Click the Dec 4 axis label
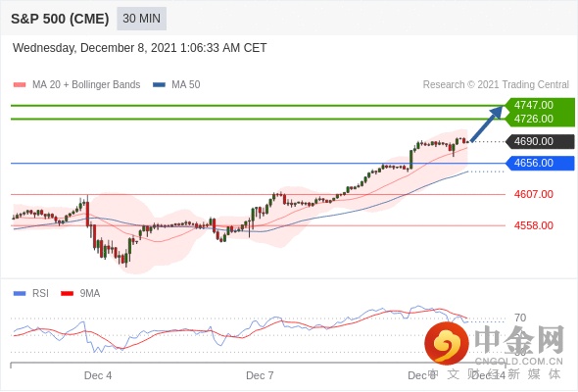This screenshot has height=392, width=578. pyautogui.click(x=98, y=375)
